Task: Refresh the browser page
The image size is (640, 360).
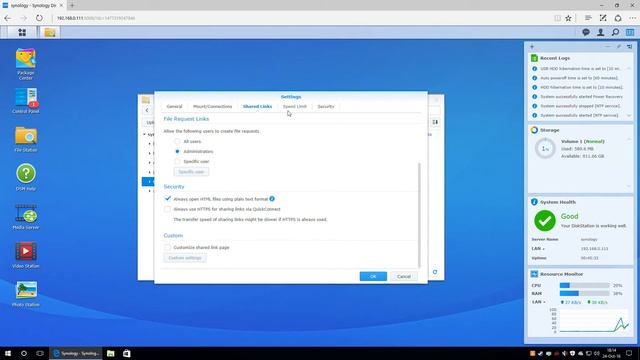Action: pyautogui.click(x=39, y=18)
